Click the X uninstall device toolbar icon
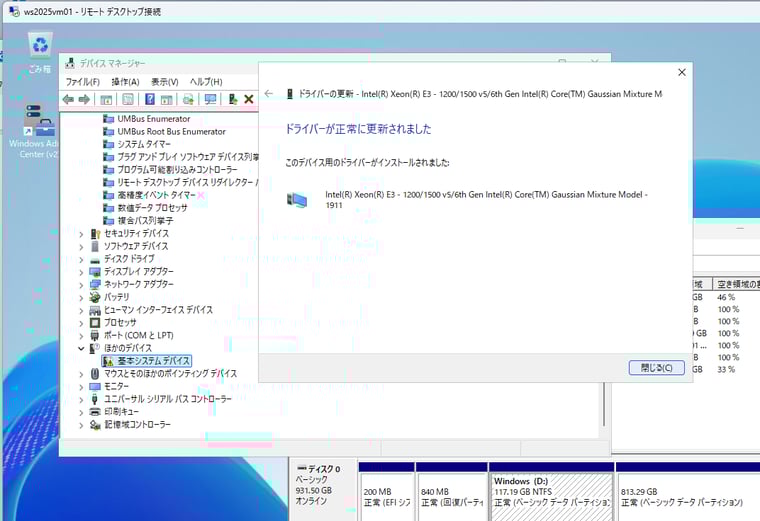The image size is (760, 521). point(249,99)
